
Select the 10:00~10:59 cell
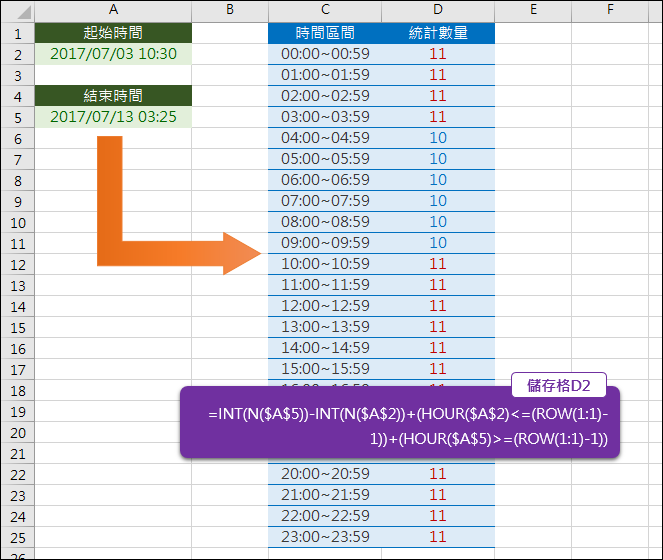tap(325, 264)
